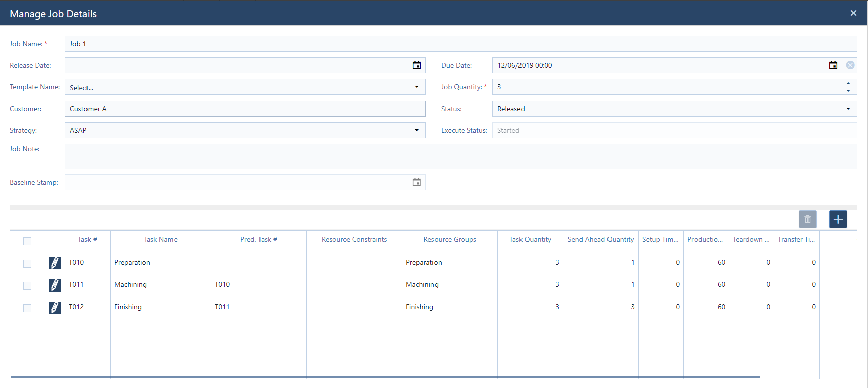Click the Job Note text area
Viewport: 868px width, 388px height.
pyautogui.click(x=461, y=156)
